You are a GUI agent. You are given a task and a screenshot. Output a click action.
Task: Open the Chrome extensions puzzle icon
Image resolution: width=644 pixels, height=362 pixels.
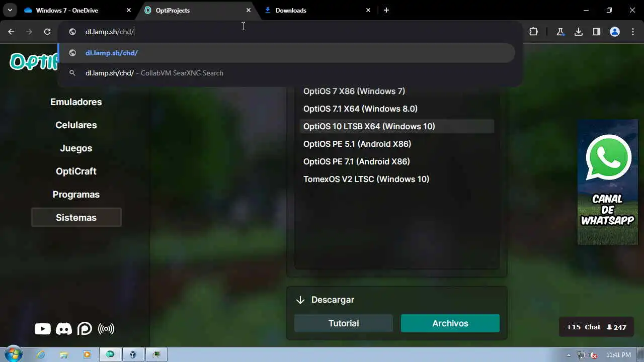pos(534,32)
